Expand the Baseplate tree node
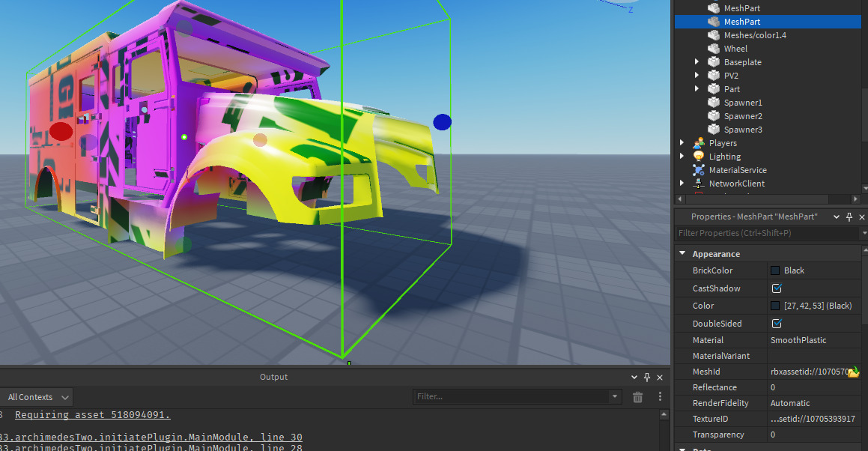The width and height of the screenshot is (868, 451). (x=697, y=62)
